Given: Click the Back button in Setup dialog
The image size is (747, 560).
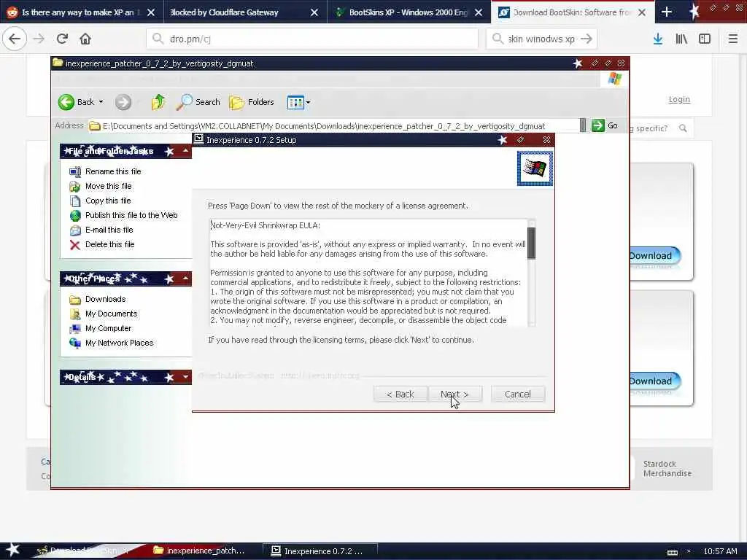Looking at the screenshot, I should [x=400, y=394].
